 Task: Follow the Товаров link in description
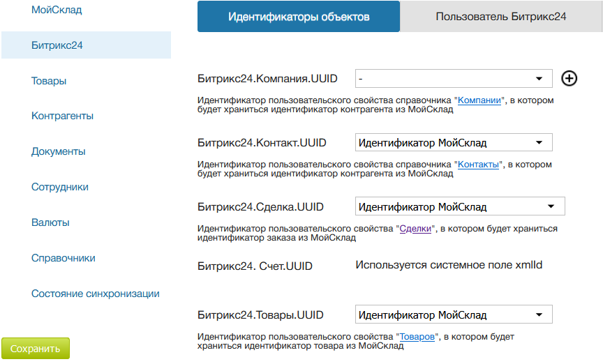[x=417, y=337]
